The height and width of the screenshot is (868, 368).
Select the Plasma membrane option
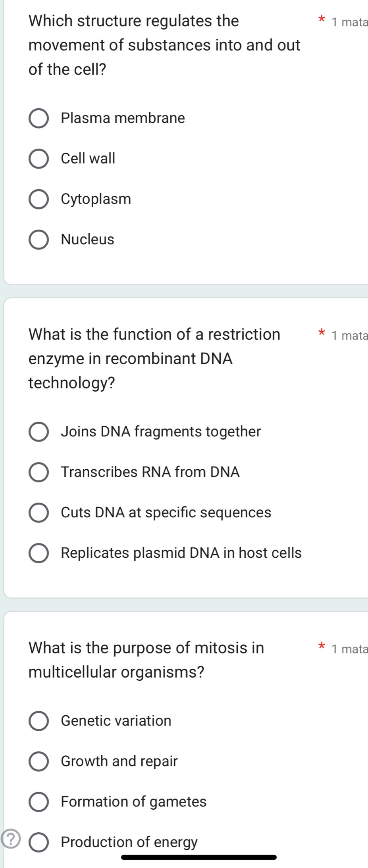point(39,118)
